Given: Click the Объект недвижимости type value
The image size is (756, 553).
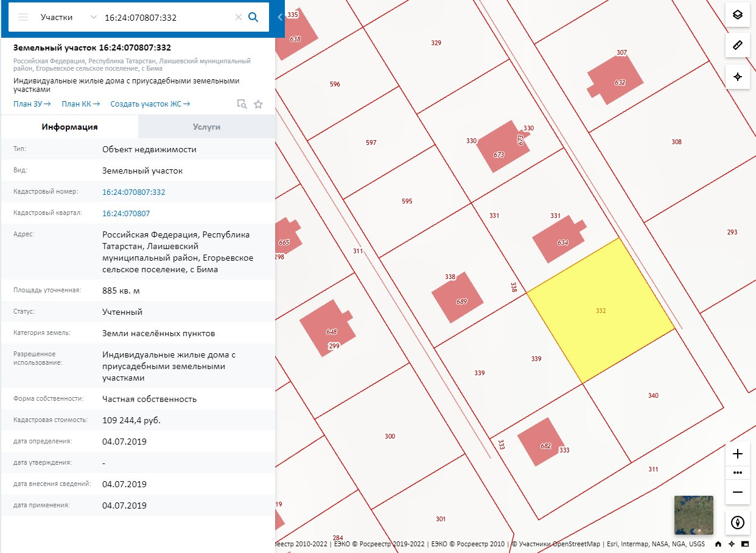Looking at the screenshot, I should click(x=149, y=149).
